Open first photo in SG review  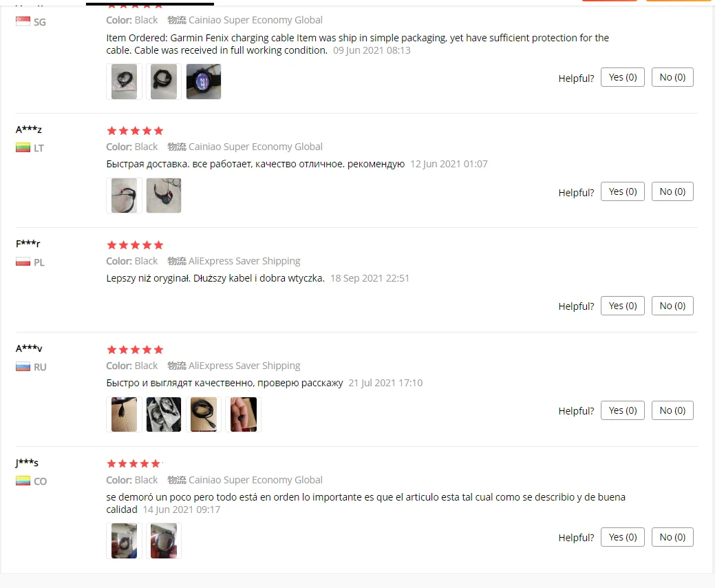(x=124, y=82)
